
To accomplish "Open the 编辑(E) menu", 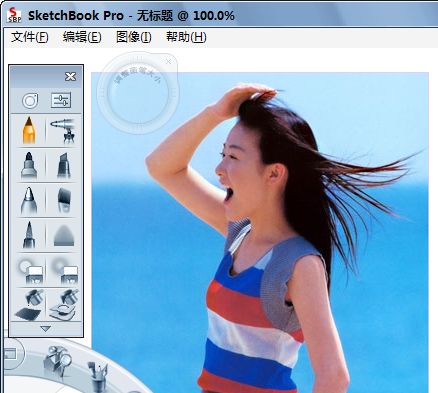I will pyautogui.click(x=82, y=37).
